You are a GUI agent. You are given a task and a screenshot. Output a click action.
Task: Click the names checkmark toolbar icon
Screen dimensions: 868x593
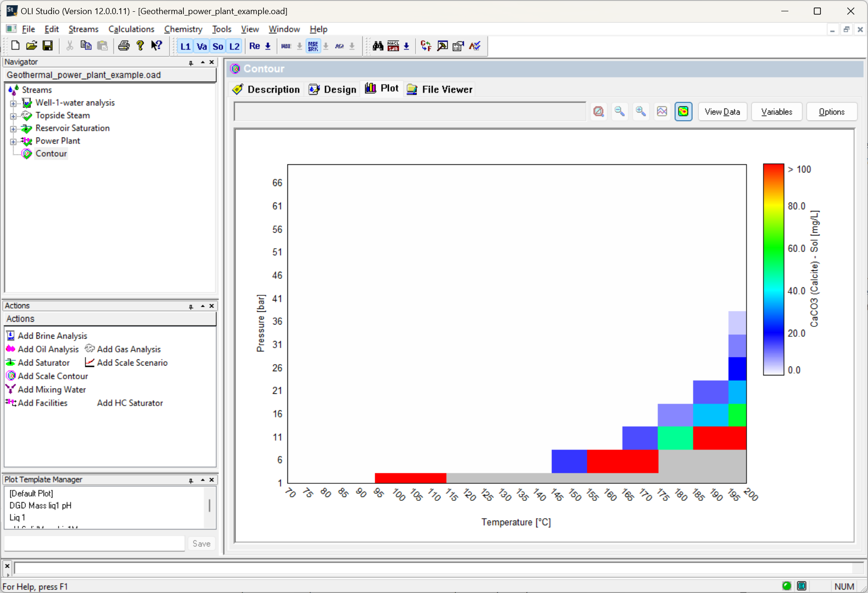(x=475, y=46)
